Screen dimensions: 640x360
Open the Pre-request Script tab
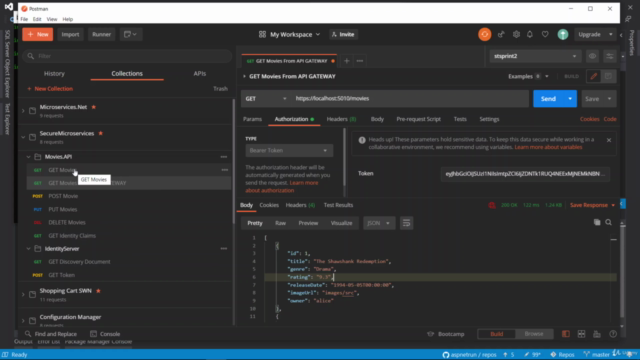[x=418, y=119]
